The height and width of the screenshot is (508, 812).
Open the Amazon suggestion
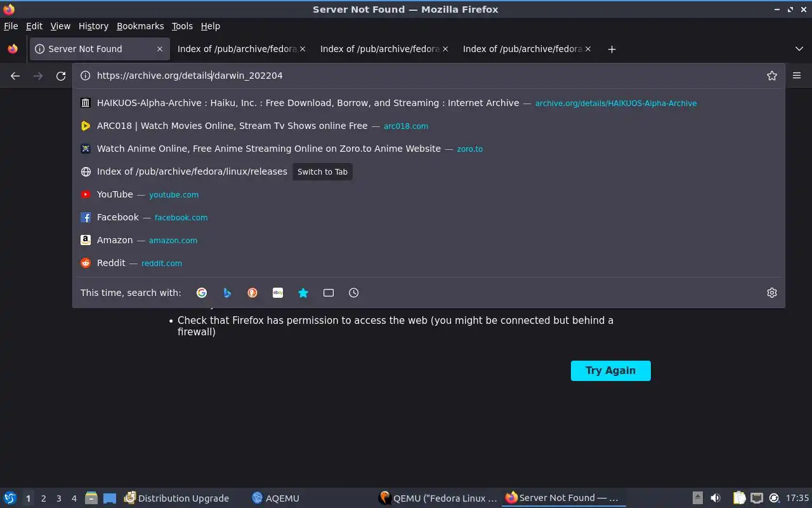tap(429, 240)
